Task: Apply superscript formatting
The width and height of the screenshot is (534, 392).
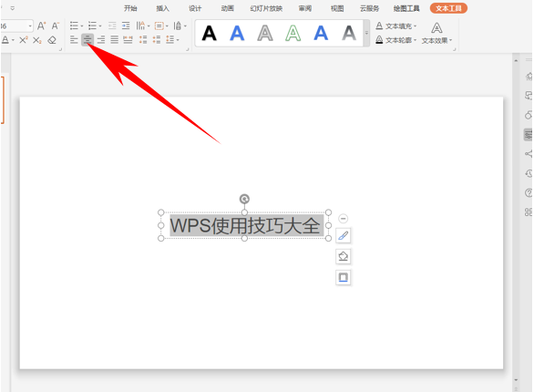Action: click(24, 40)
